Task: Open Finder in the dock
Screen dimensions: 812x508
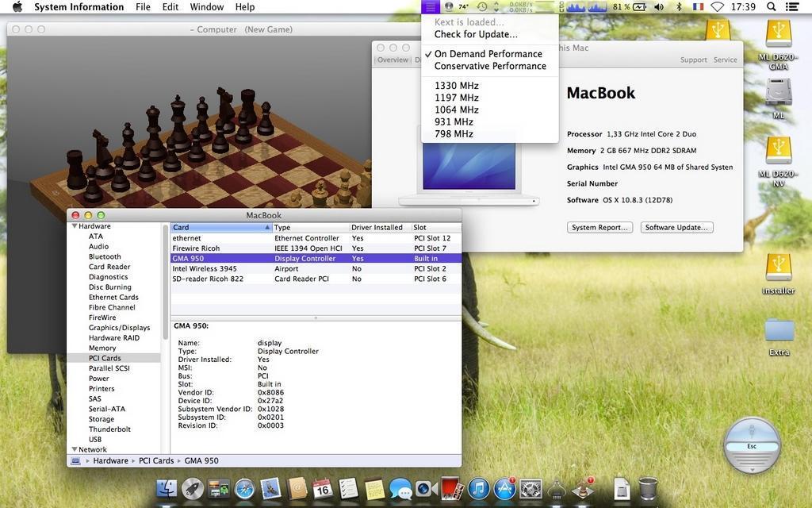Action: coord(167,488)
